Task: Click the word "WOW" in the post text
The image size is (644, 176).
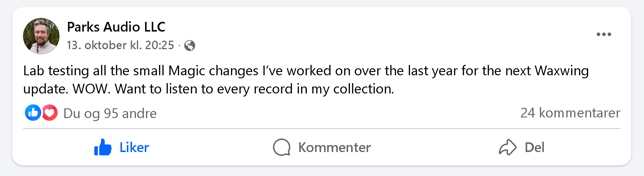Action: (x=90, y=89)
